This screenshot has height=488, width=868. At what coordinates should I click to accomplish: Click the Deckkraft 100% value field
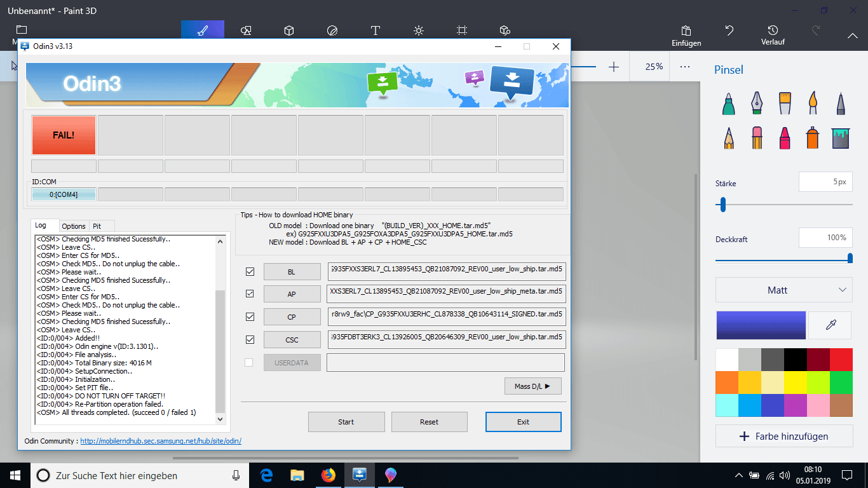point(825,238)
